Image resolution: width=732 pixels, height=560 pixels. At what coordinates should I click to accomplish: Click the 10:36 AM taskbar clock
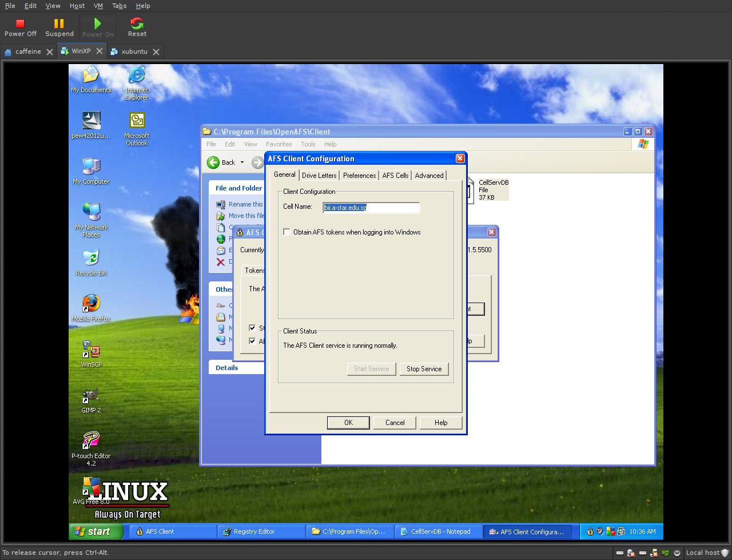pos(642,531)
